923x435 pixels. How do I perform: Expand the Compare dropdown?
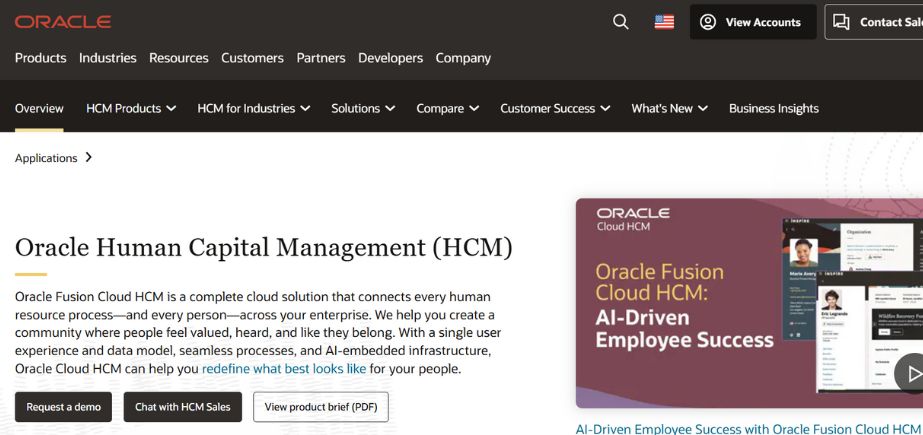pyautogui.click(x=447, y=108)
